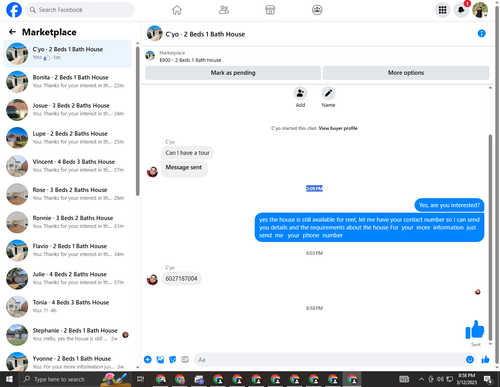Viewport: 500px width, 387px height.
Task: Click the 'Message sent' bubble
Action: (184, 168)
